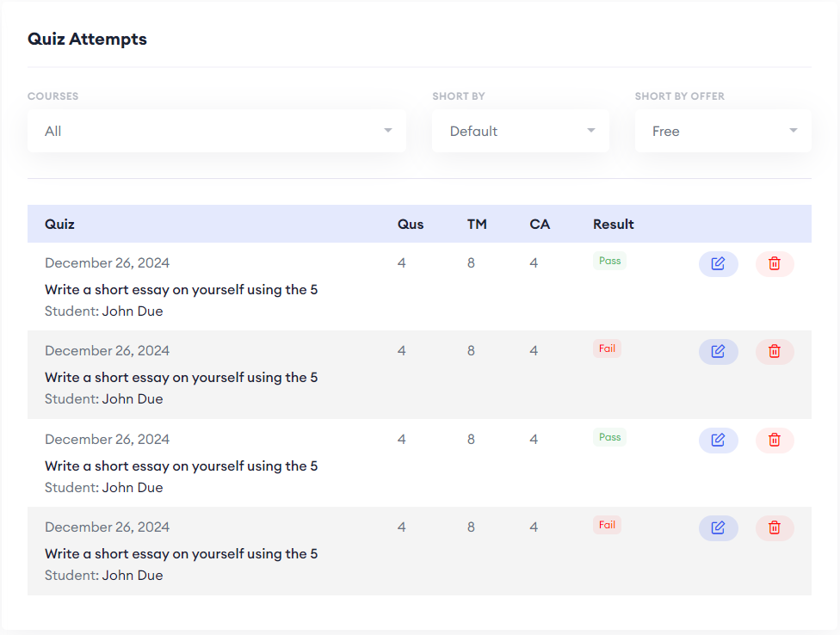Edit the fourth quiz attempt
Viewport: 840px width, 635px height.
tap(718, 528)
